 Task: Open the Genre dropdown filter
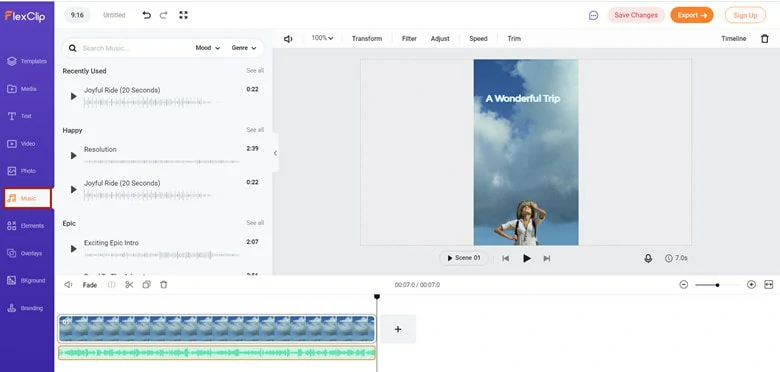point(244,48)
